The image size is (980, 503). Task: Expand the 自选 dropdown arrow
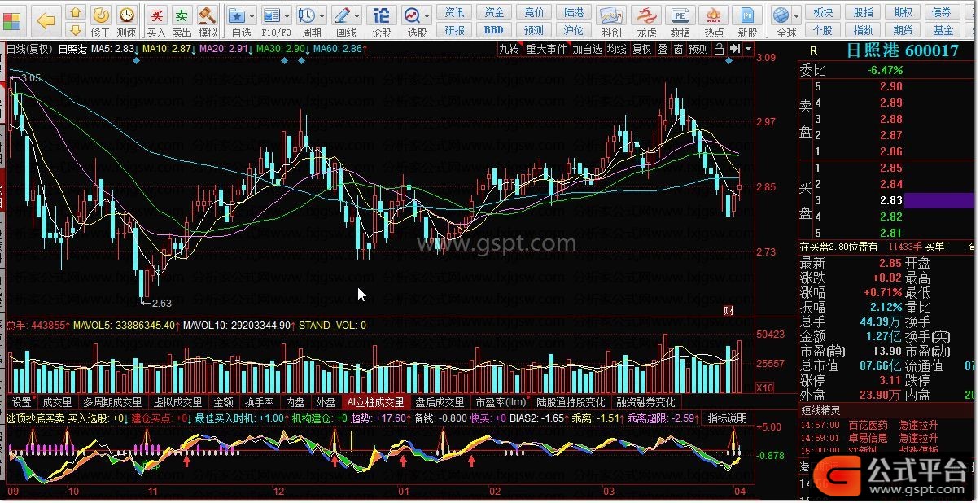click(x=252, y=16)
